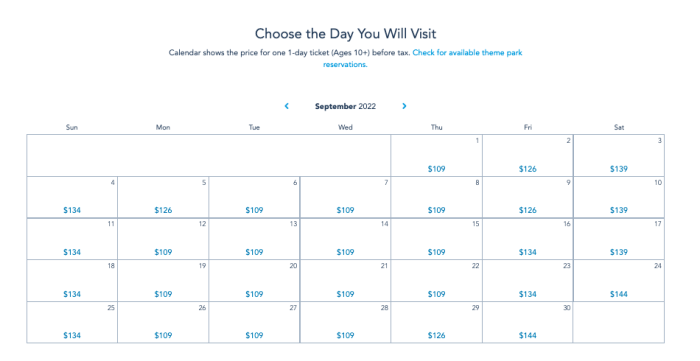Select September 1 priced $109
700x361 pixels.
[436, 155]
